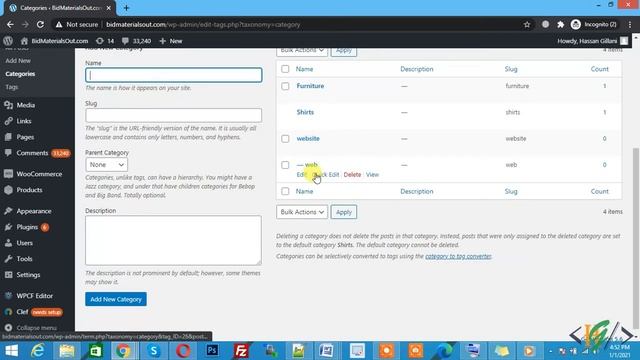Tick the select-all checkbox in table footer
Screen dimensions: 640x360
(285, 191)
